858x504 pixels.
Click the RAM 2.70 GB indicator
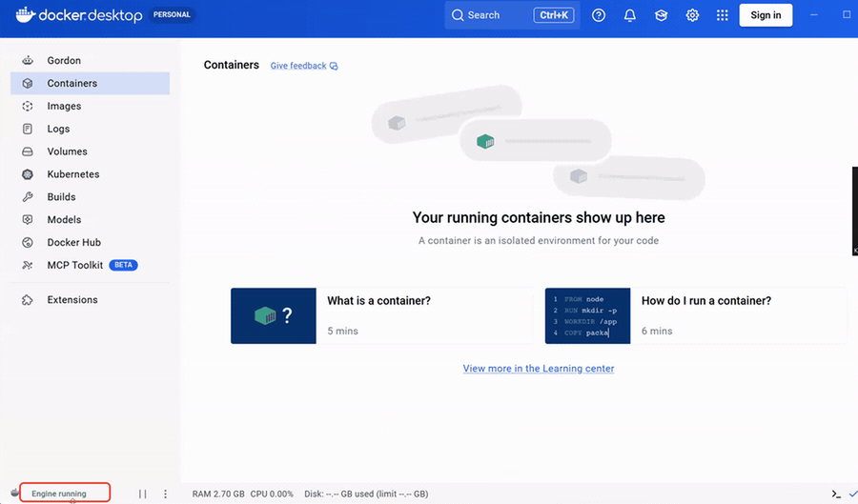(218, 494)
